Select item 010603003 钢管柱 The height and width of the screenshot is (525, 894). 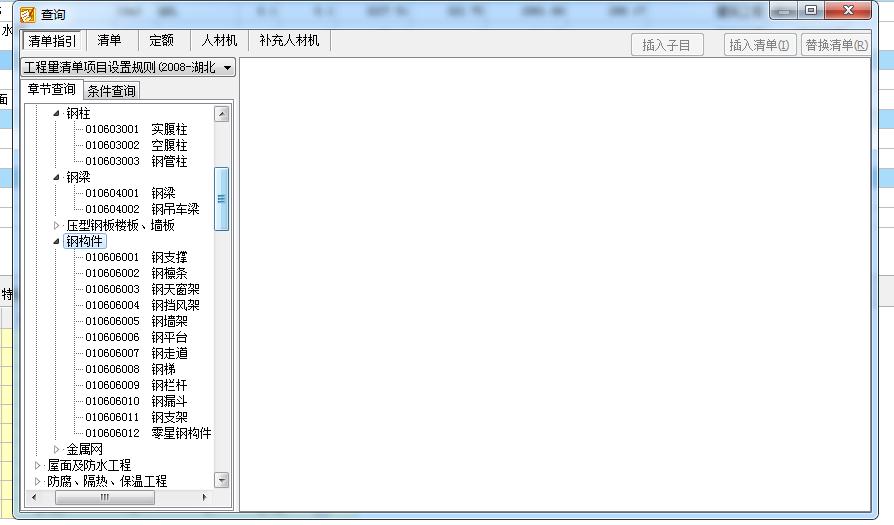click(136, 161)
